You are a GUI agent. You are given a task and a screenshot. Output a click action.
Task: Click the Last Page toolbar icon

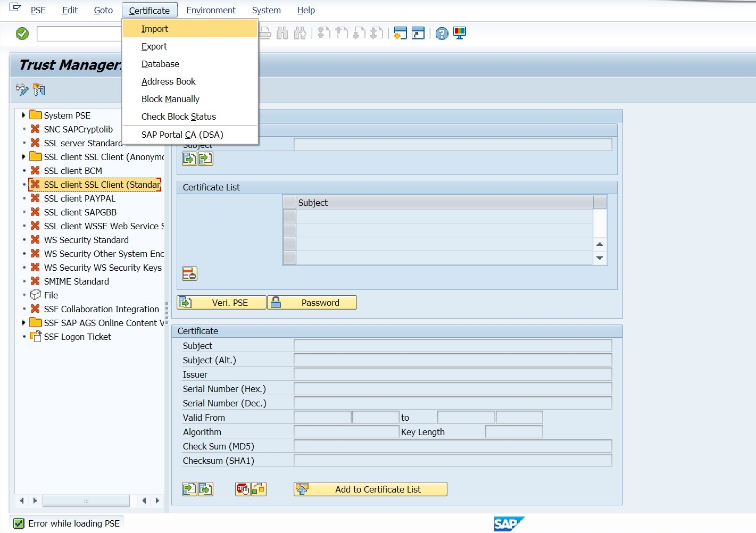coord(377,33)
